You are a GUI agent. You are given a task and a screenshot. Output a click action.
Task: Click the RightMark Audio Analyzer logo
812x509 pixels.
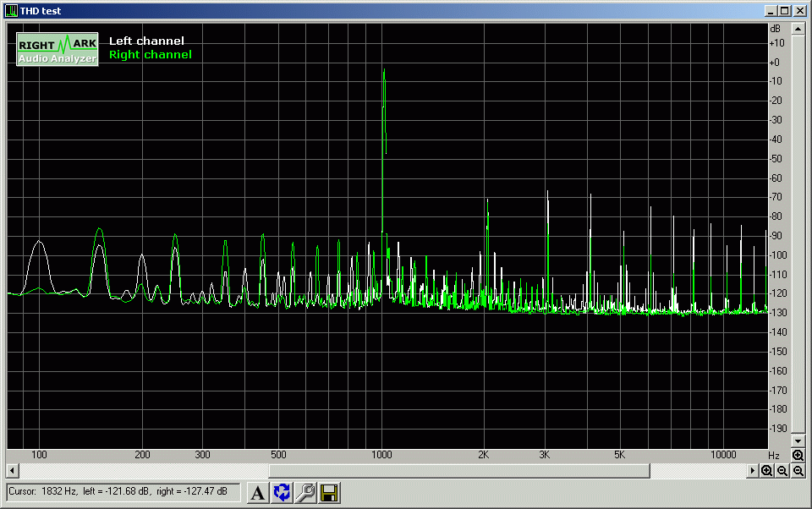pos(58,49)
